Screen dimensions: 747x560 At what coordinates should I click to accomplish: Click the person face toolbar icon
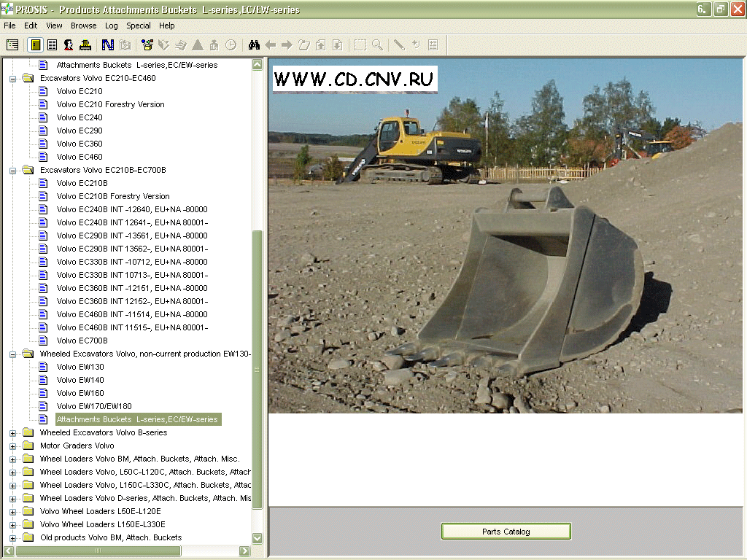(69, 45)
